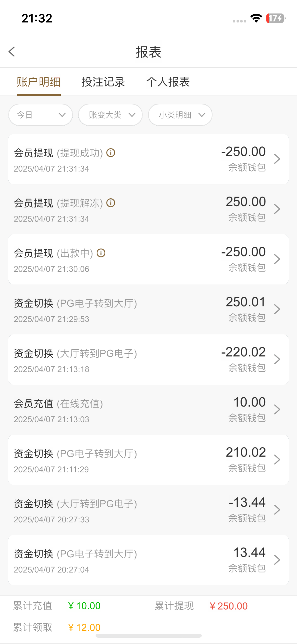Switch to the 个人报表 tab
The image size is (297, 644).
[168, 82]
